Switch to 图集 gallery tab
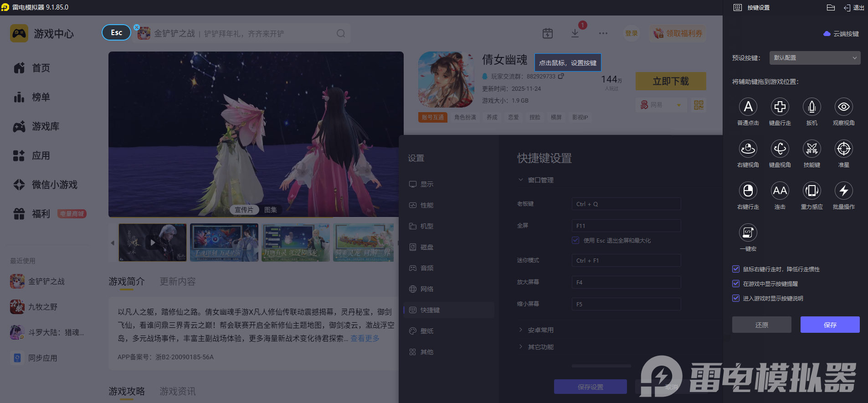This screenshot has height=403, width=868. 270,210
